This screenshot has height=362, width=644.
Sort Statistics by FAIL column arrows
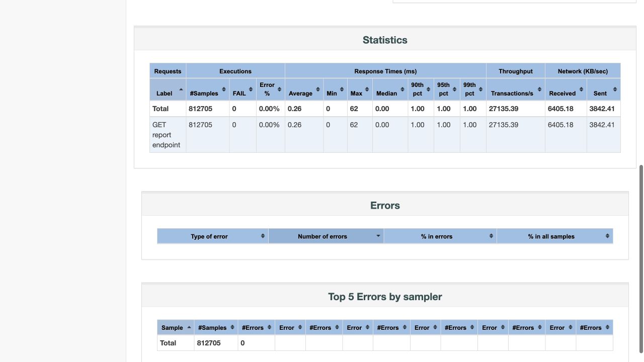click(x=251, y=89)
